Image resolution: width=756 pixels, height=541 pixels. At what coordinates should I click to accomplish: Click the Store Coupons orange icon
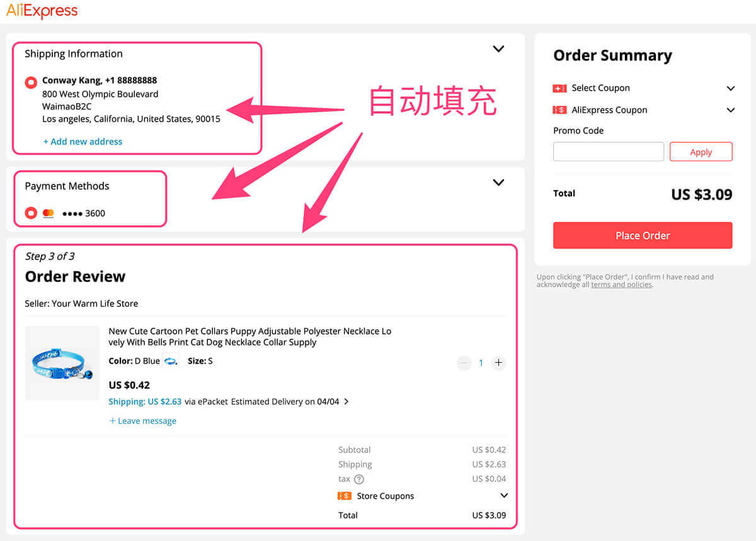345,496
